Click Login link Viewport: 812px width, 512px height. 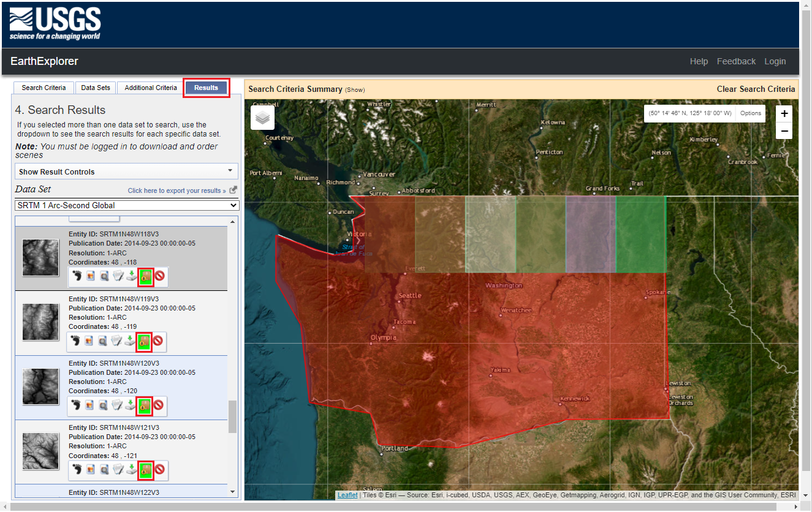pos(775,61)
